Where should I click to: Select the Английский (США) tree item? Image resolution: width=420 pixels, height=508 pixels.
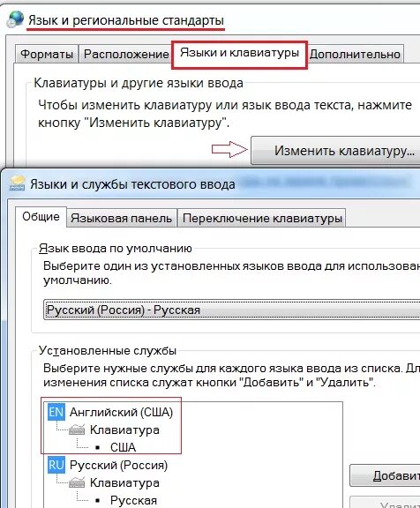[121, 412]
